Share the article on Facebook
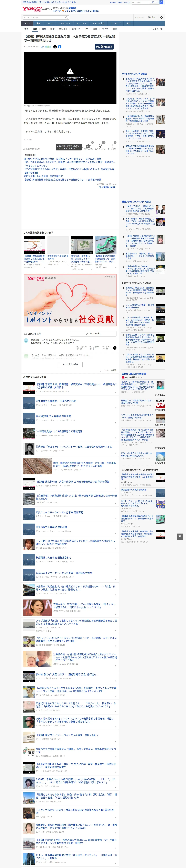 coord(60,47)
